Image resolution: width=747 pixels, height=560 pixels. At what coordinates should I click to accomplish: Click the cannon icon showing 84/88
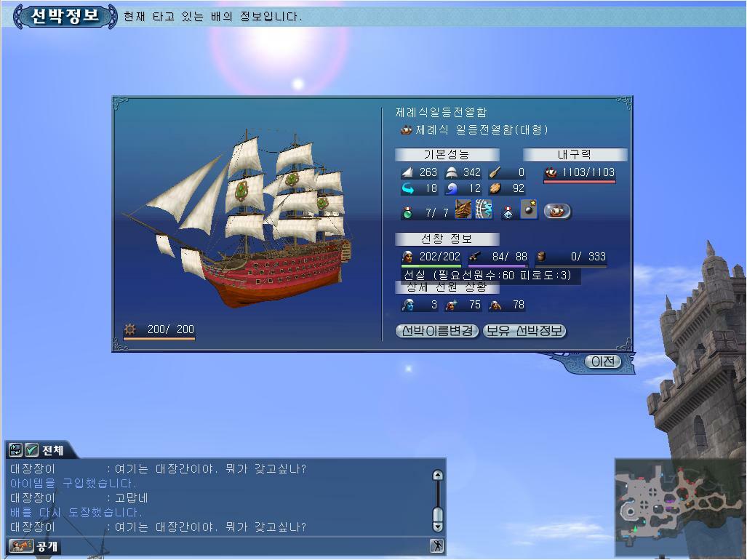point(474,257)
